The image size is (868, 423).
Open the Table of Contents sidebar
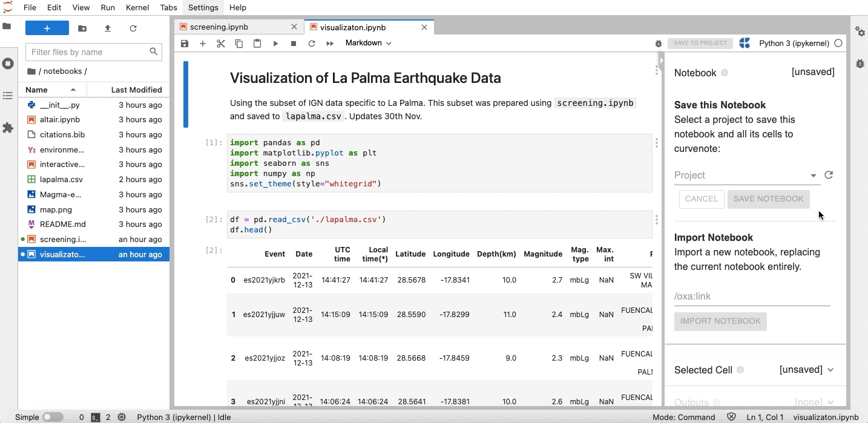coord(8,96)
